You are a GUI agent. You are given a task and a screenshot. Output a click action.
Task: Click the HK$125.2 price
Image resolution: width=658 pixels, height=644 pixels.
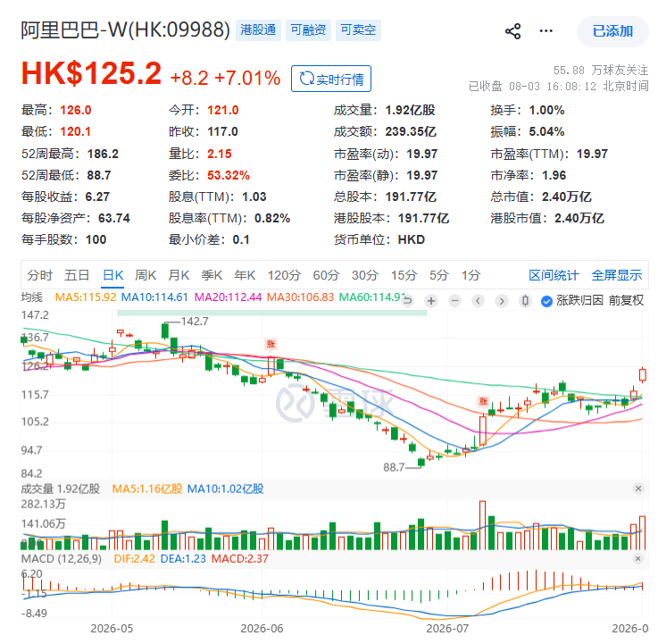[x=91, y=73]
